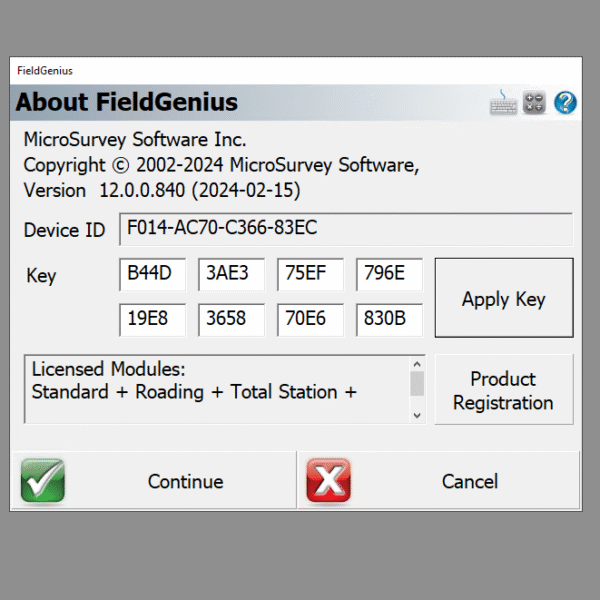Viewport: 600px width, 600px height.
Task: Click the Cancel button label
Action: pos(470,481)
